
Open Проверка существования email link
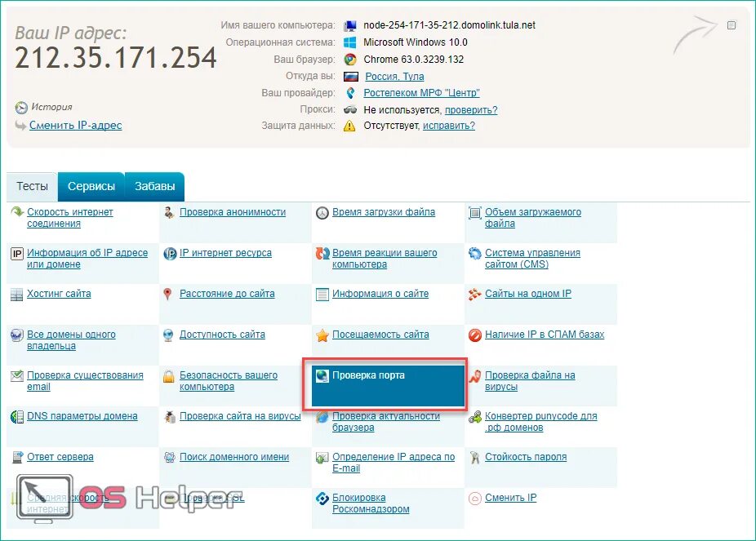(x=85, y=380)
